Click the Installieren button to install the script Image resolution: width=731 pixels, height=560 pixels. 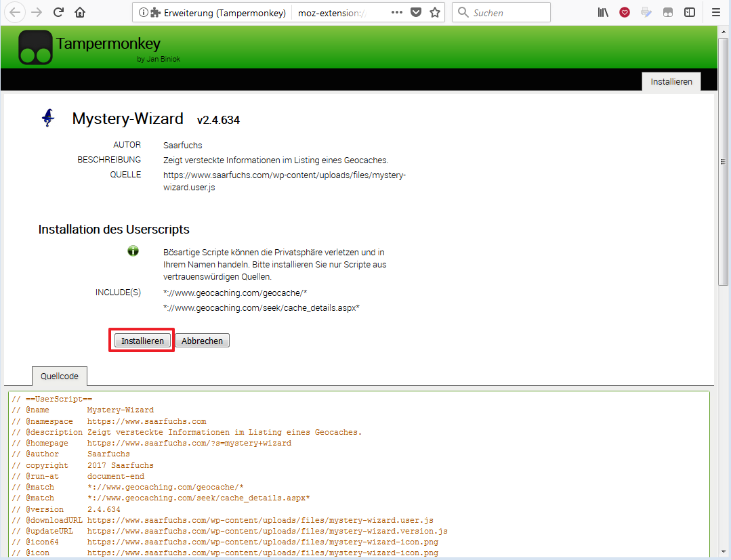tap(142, 341)
